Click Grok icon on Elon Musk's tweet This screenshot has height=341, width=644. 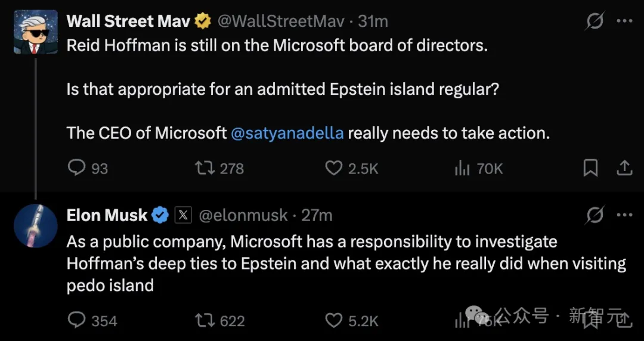(595, 215)
